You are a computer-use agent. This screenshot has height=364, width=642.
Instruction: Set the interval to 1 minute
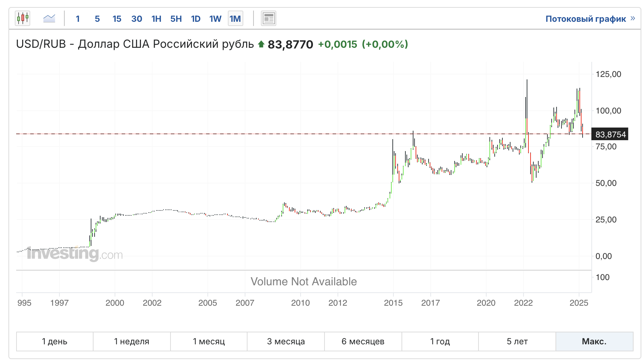[x=78, y=19]
